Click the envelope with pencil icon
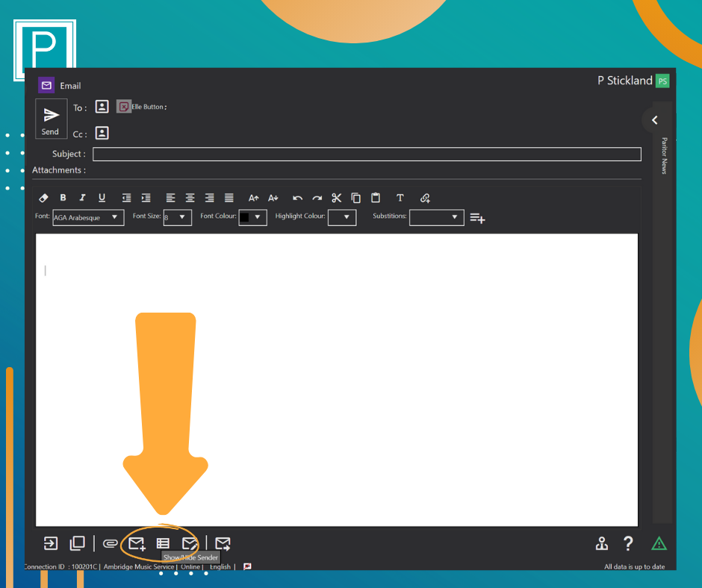Screen dimensions: 702x588 pos(190,544)
